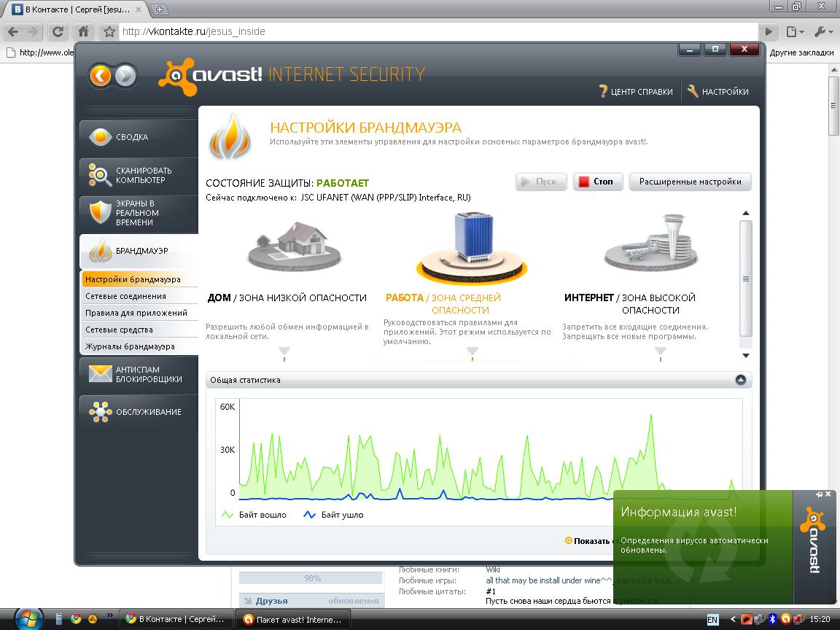This screenshot has height=630, width=840.
Task: Click the avast! forward navigation arrow
Action: pyautogui.click(x=125, y=75)
